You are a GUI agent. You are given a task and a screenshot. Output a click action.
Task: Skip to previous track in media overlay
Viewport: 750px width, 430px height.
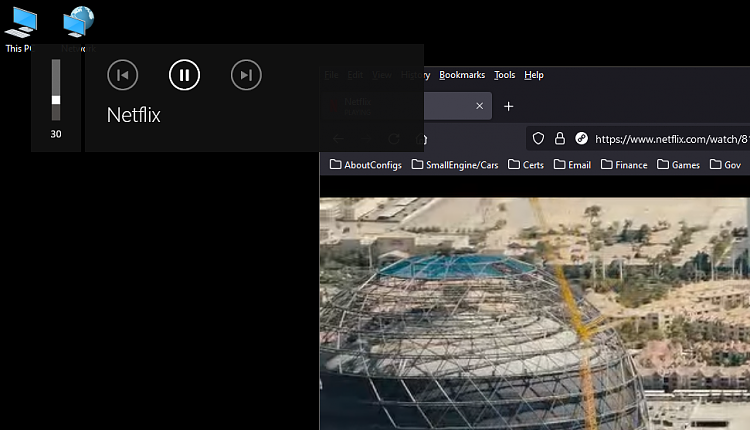coord(122,75)
